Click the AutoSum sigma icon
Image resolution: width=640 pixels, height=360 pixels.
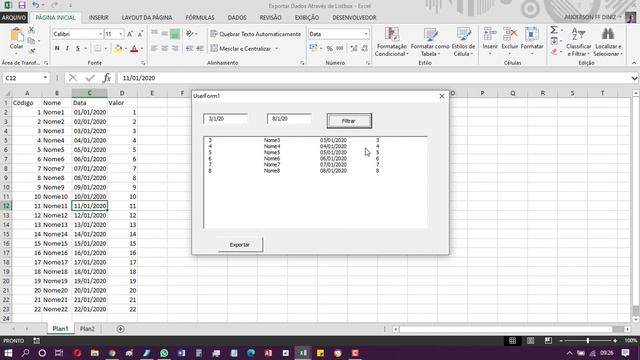(x=554, y=30)
